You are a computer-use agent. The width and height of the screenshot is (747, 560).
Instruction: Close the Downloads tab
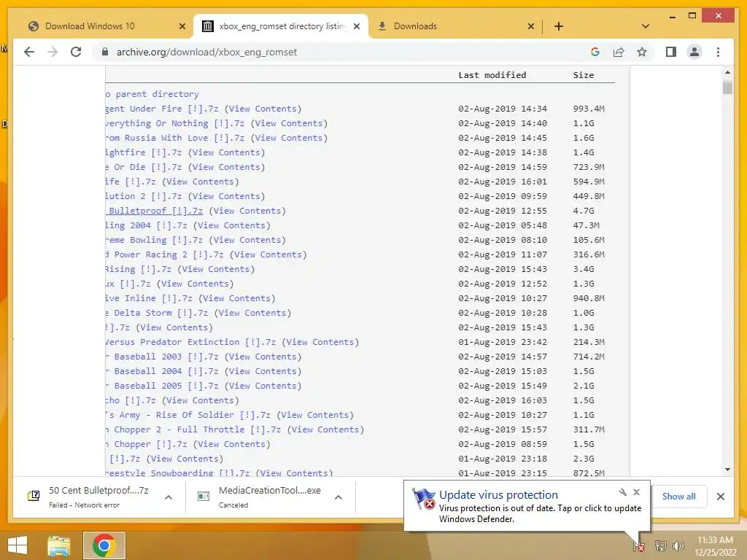click(x=531, y=26)
